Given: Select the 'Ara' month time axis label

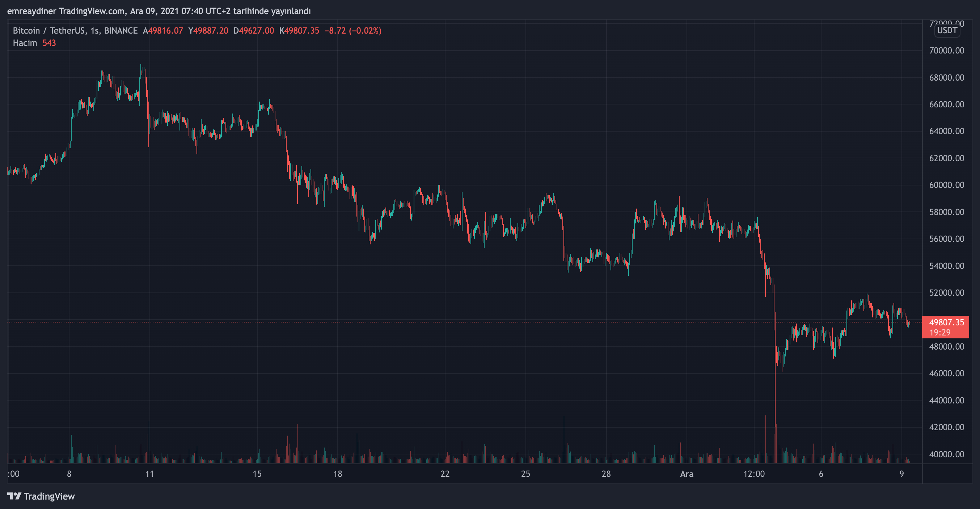Looking at the screenshot, I should tap(687, 474).
